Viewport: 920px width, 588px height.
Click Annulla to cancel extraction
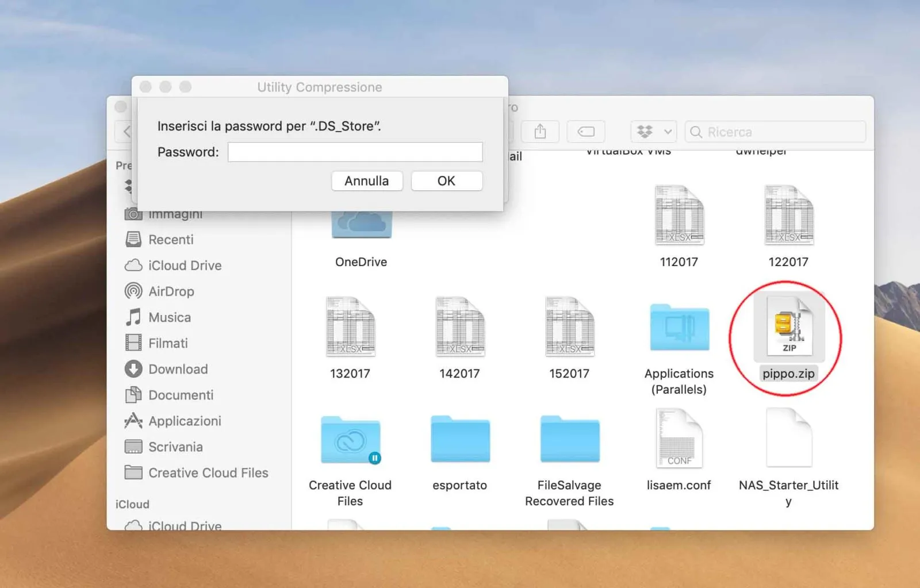point(367,180)
